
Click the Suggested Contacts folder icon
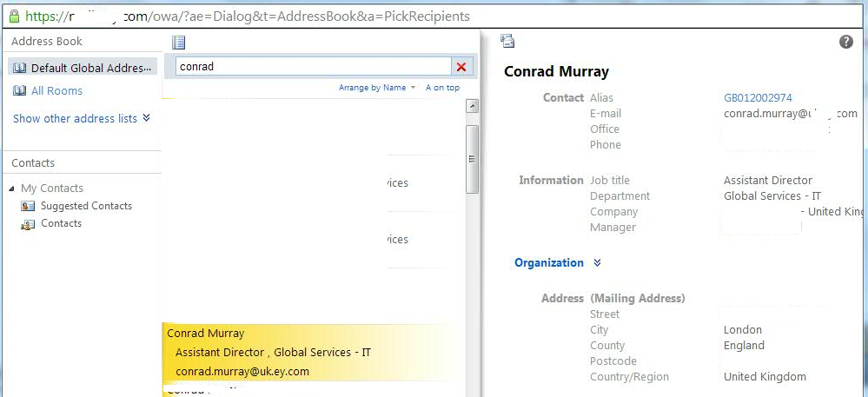coord(28,206)
